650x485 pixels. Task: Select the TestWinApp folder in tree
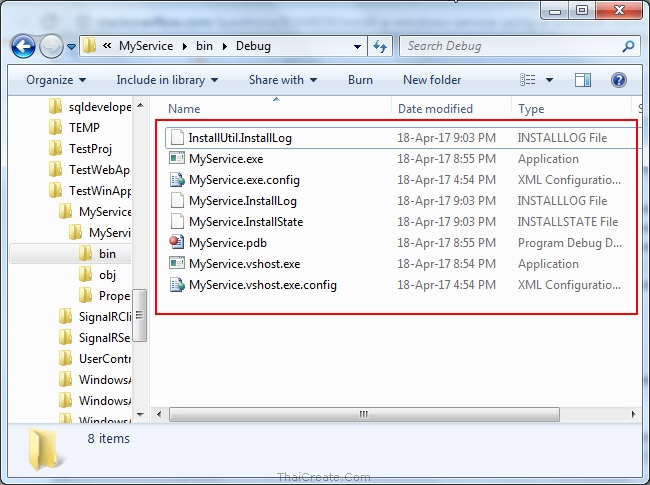(90, 191)
